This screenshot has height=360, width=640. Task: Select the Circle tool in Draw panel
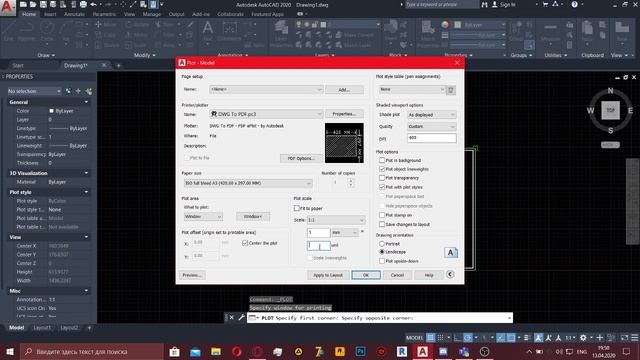pos(47,31)
